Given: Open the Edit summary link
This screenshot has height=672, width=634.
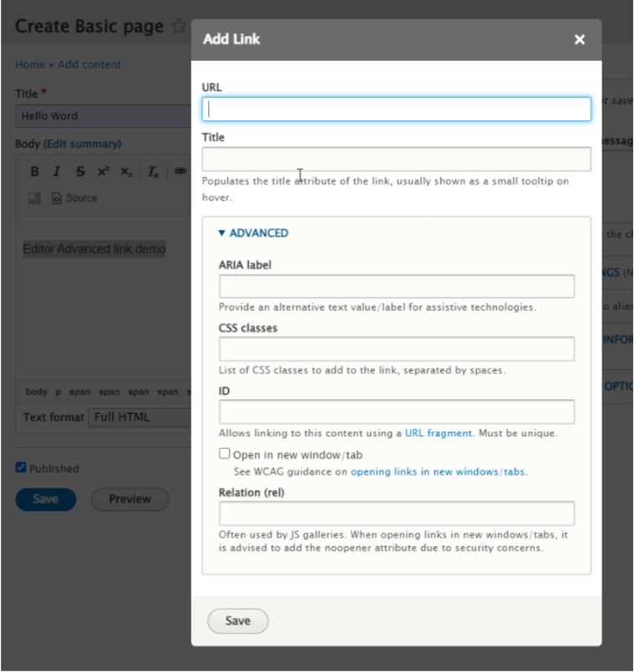Looking at the screenshot, I should click(82, 144).
